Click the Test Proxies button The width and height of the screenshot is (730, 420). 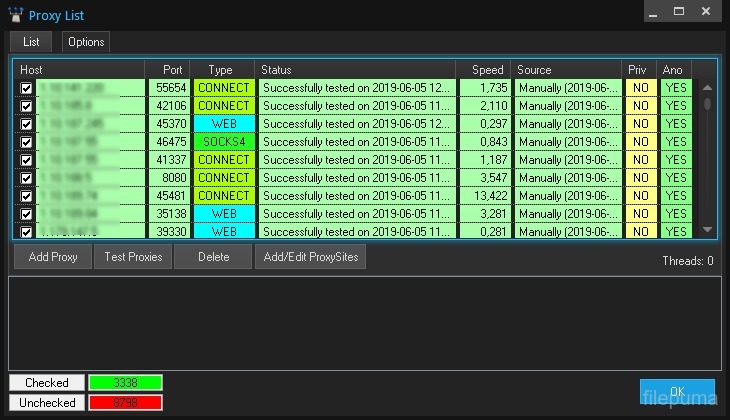[133, 257]
